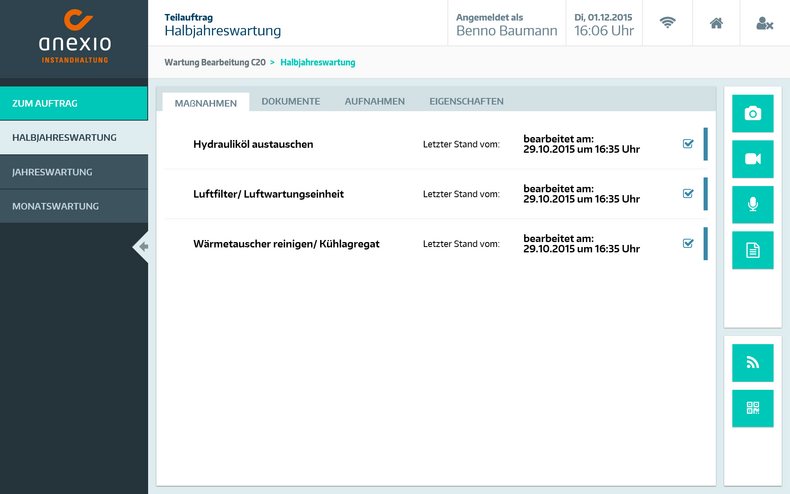Go to home screen icon
The width and height of the screenshot is (790, 494).
click(716, 23)
